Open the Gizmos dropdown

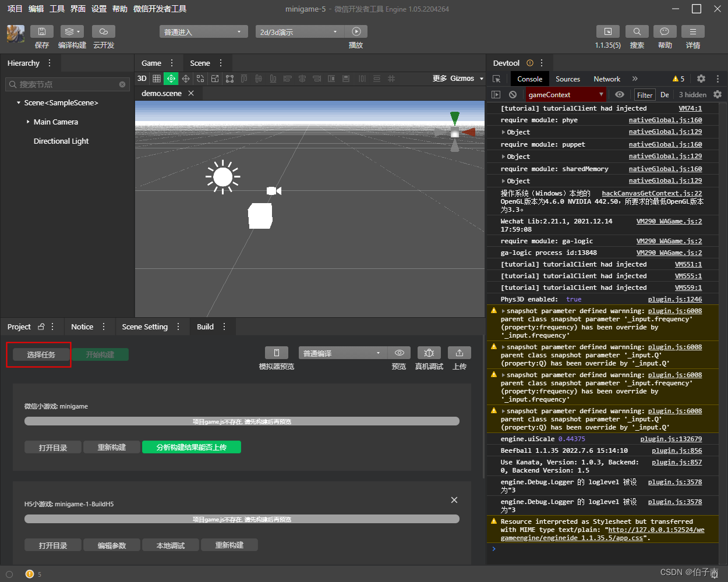467,79
